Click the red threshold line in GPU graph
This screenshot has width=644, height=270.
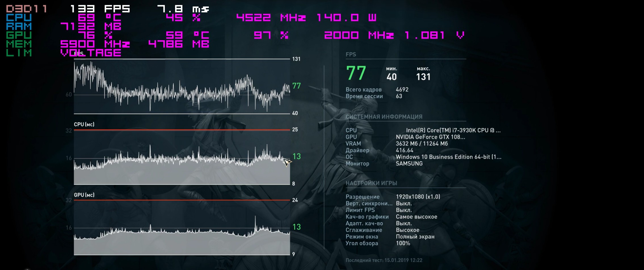tap(182, 200)
